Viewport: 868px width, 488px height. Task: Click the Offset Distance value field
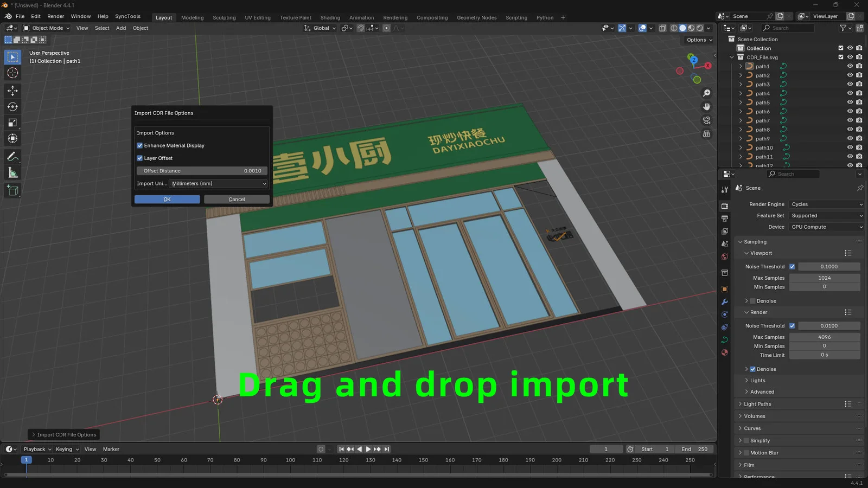coord(201,170)
